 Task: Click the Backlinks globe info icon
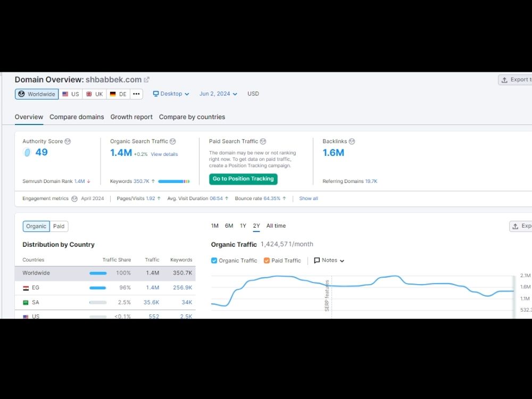point(352,142)
